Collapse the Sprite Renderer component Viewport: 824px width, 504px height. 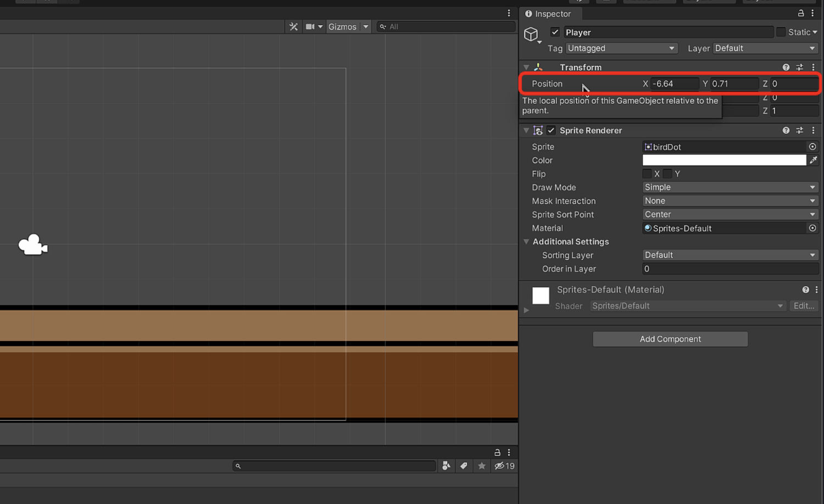[526, 130]
